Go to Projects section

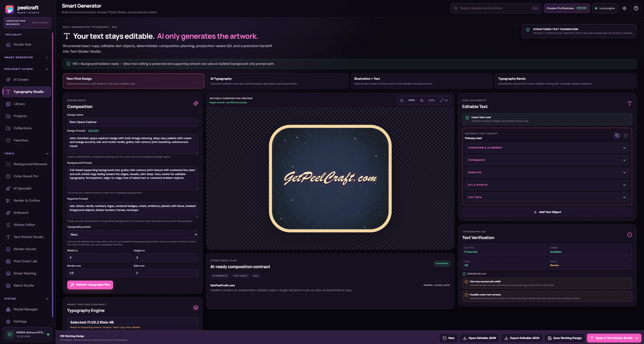pyautogui.click(x=27, y=116)
